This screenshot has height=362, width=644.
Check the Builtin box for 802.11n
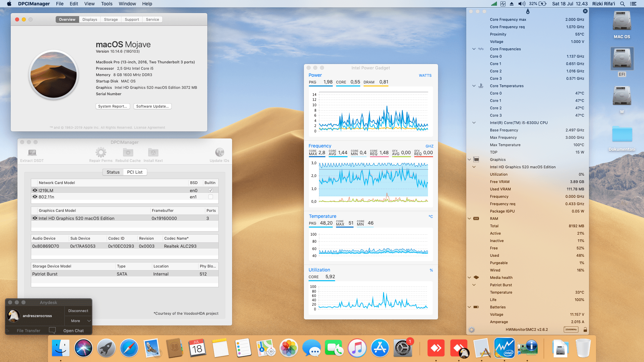pyautogui.click(x=211, y=197)
